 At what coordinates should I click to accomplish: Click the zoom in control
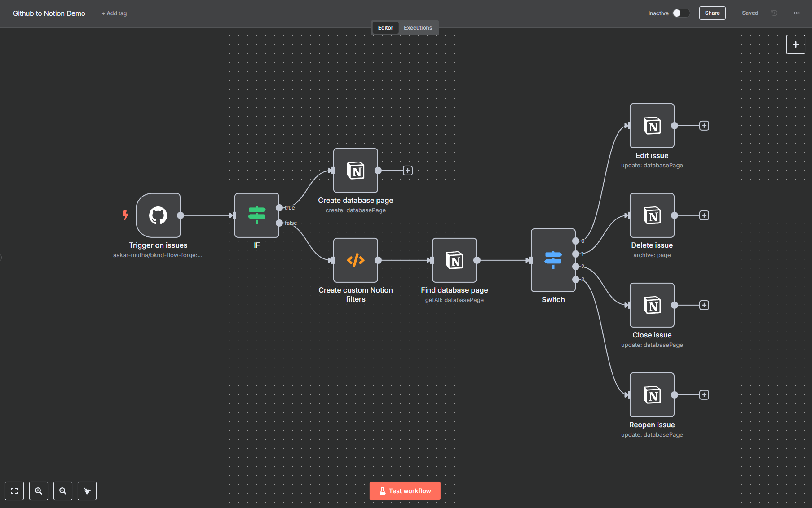click(x=38, y=490)
